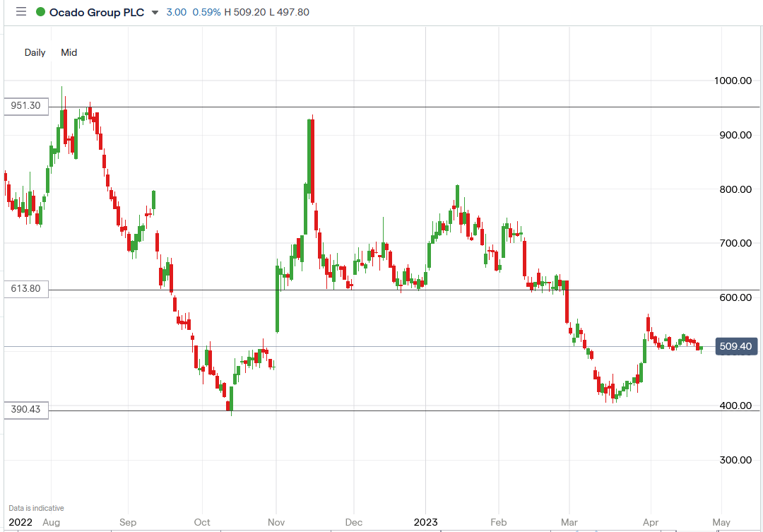Select the 951.30 price level label

(26, 106)
